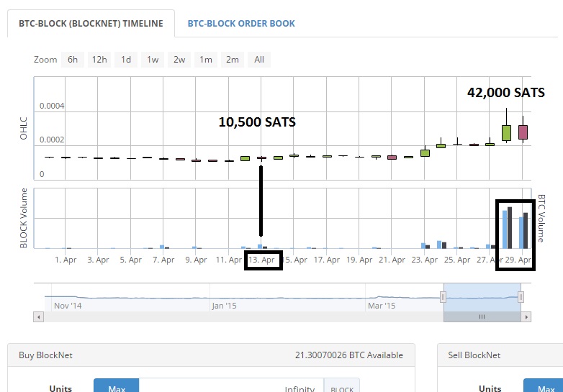Click the blue 24 April volume bar

pyautogui.click(x=439, y=245)
